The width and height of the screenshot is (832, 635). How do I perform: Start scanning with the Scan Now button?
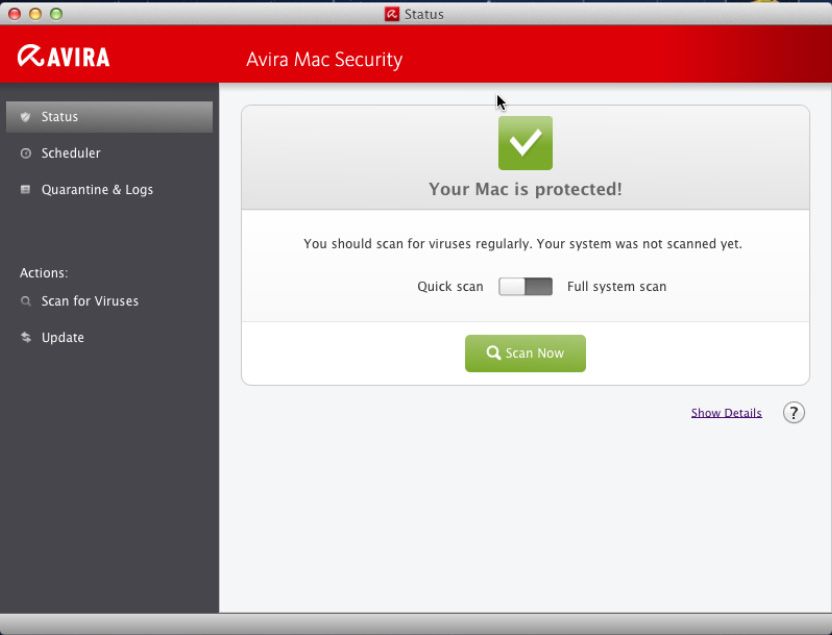pyautogui.click(x=525, y=353)
